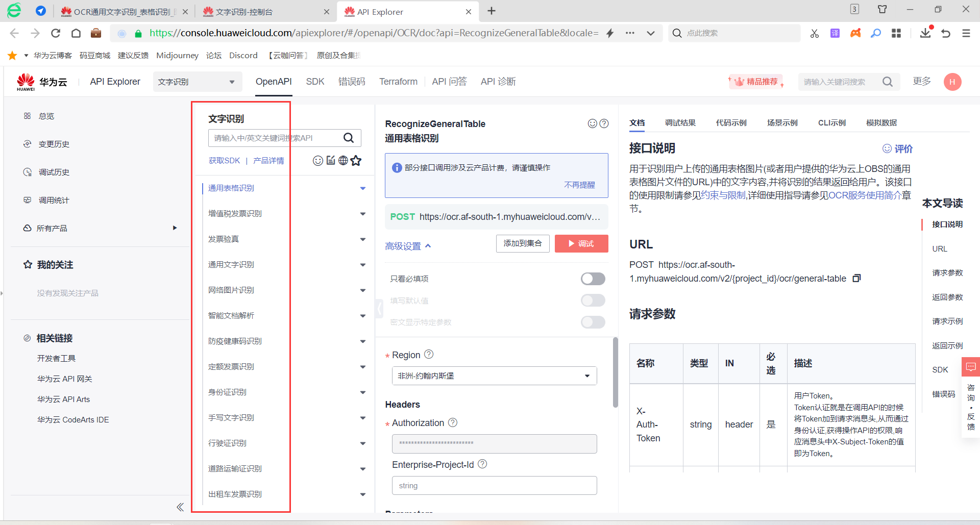Click the browser home button

tap(76, 33)
